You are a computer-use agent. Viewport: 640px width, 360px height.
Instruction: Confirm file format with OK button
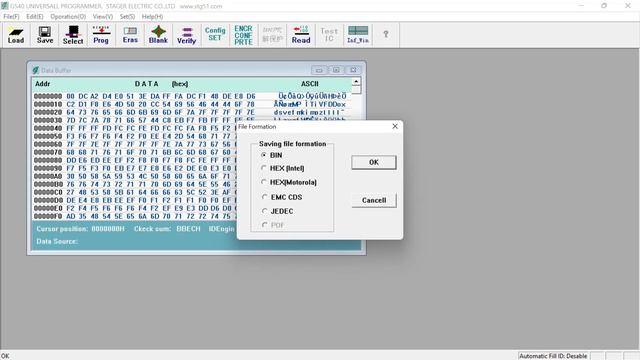coord(373,162)
